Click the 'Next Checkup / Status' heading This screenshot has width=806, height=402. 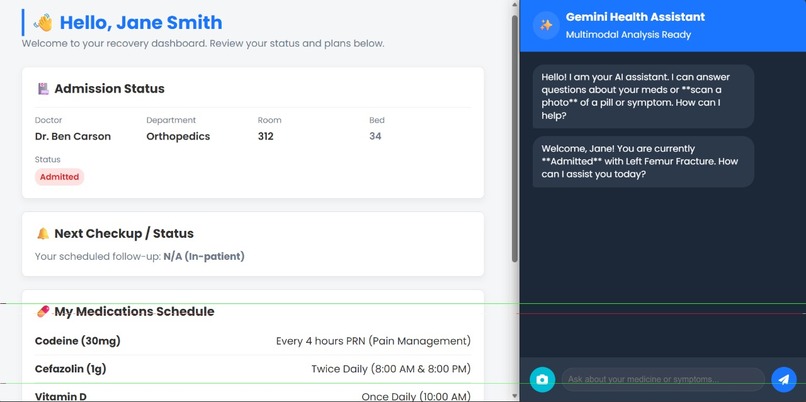(x=124, y=234)
